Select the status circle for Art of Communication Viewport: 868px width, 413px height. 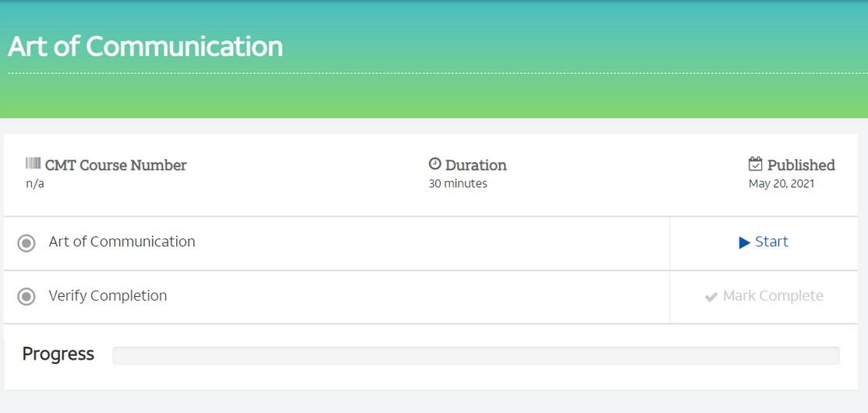(27, 243)
